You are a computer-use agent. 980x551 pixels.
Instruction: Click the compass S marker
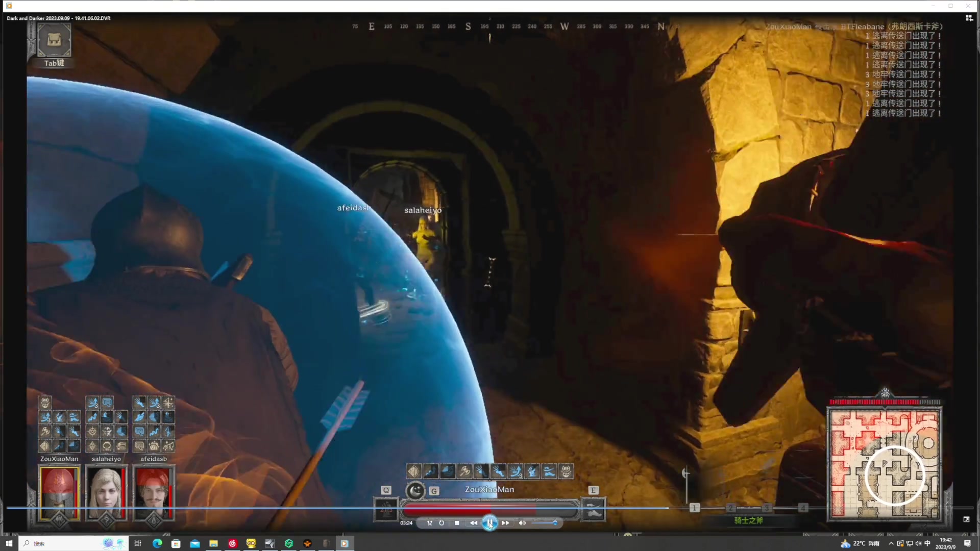tap(468, 27)
